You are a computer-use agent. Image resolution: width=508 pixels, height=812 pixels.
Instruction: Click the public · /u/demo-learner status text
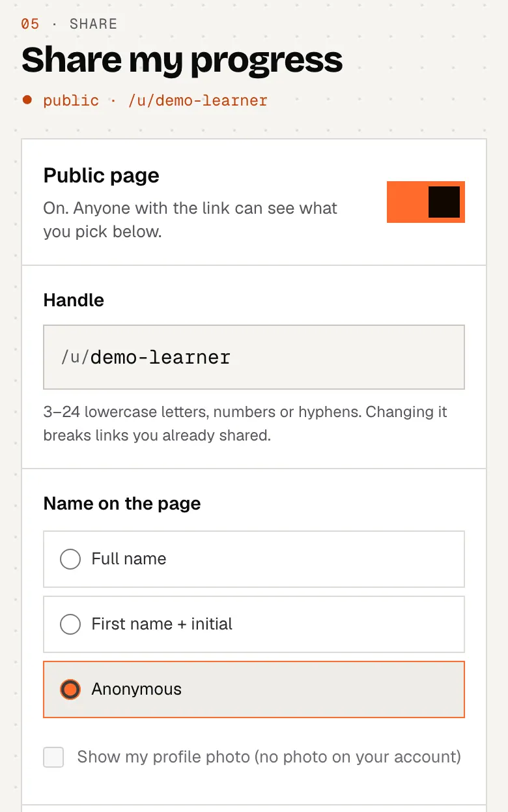coord(155,100)
